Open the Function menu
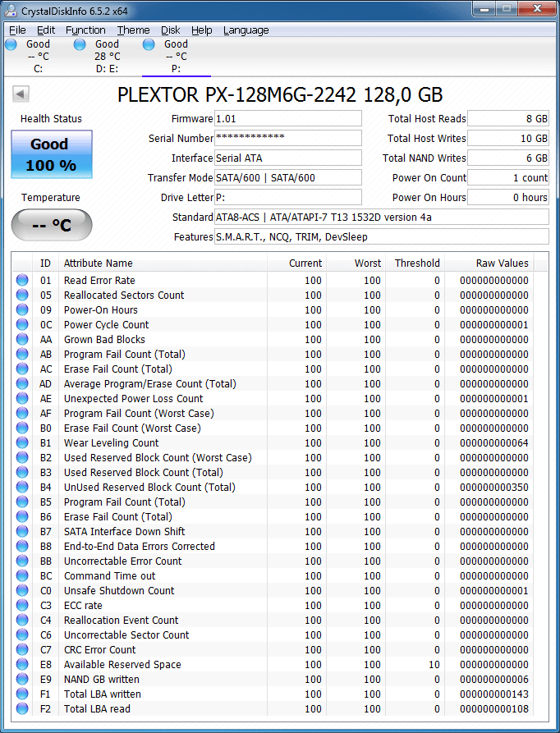The image size is (560, 733). tap(85, 30)
